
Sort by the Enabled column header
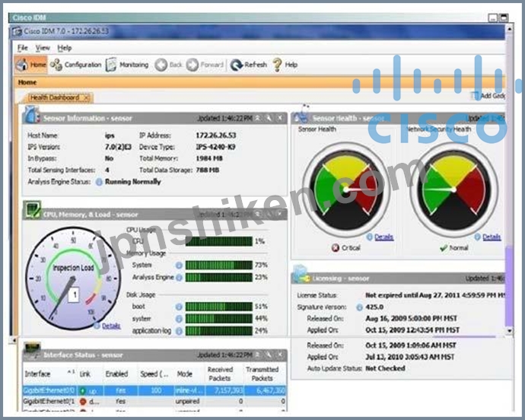coord(120,374)
